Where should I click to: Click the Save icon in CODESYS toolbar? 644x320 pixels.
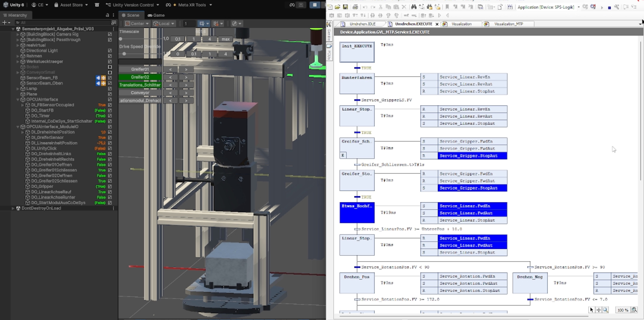coord(345,7)
